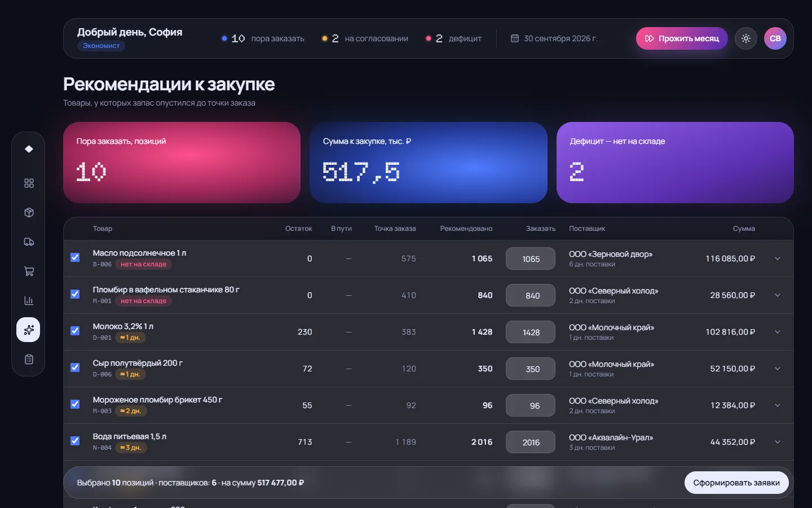Open the shopping cart icon in sidebar
Screen dimensions: 812x508
(29, 271)
